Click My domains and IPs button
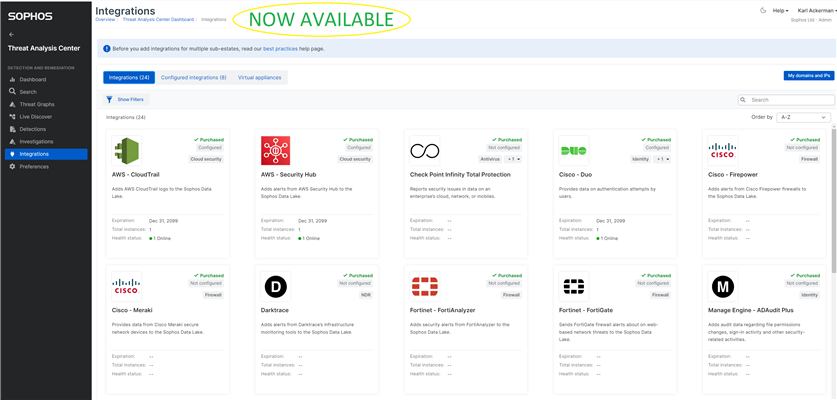 point(809,76)
